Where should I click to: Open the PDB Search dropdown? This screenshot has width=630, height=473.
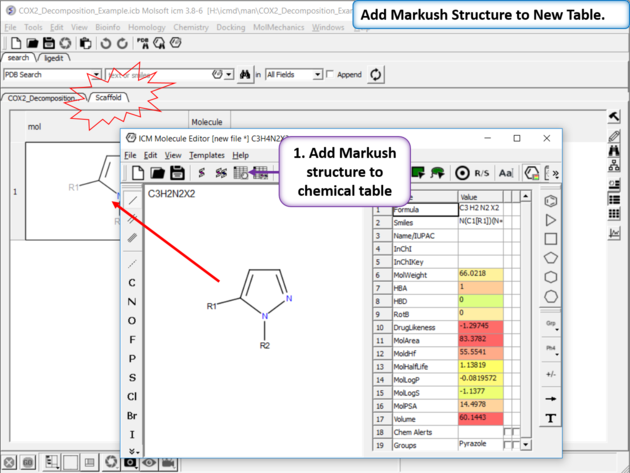96,75
